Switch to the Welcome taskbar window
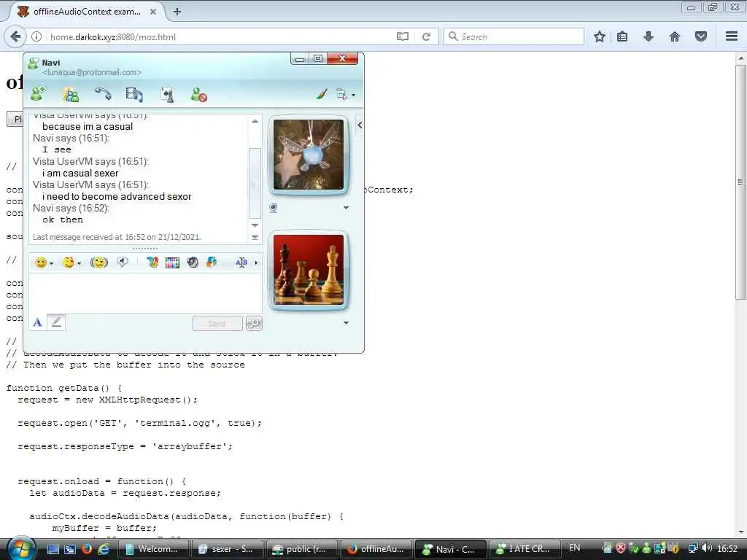Image resolution: width=747 pixels, height=560 pixels. point(153,549)
